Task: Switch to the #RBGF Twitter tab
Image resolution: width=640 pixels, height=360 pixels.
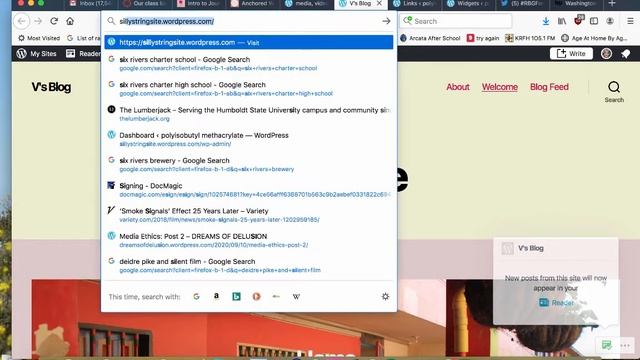Action: (522, 4)
